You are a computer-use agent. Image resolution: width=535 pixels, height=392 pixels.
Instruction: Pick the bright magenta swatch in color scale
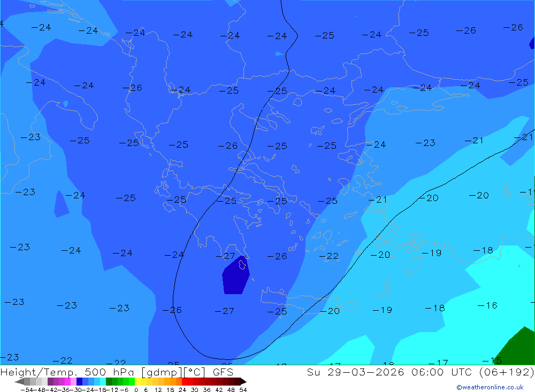pos(67,381)
